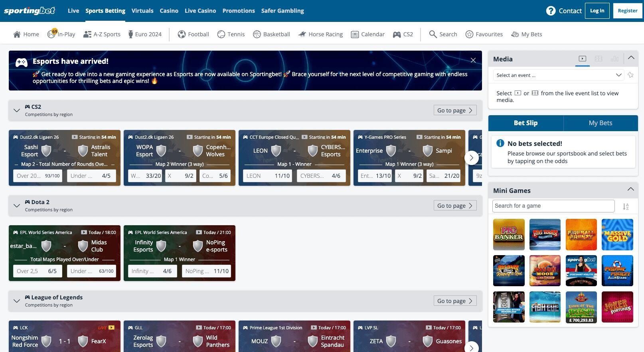The width and height of the screenshot is (644, 352).
Task: Open the 'Select an event' dropdown
Action: (558, 75)
